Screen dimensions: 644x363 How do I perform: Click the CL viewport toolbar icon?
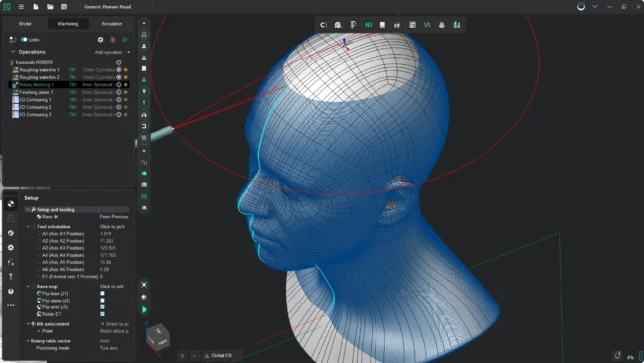click(x=323, y=25)
